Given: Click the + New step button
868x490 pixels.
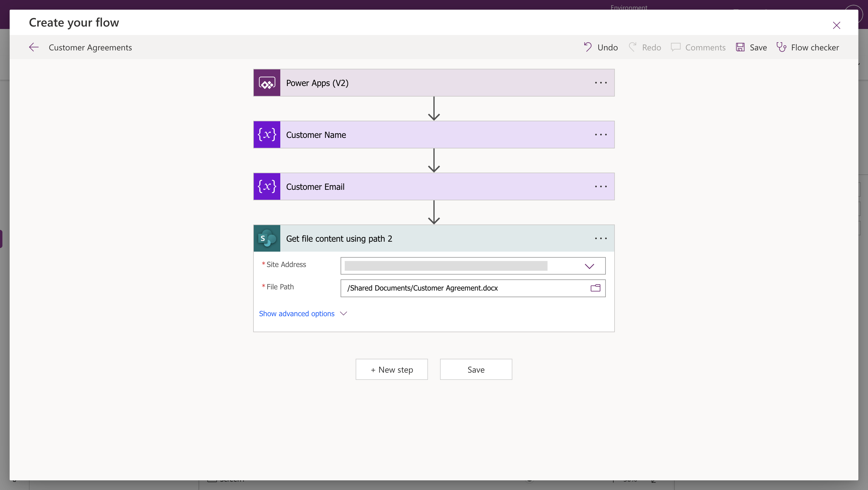Looking at the screenshot, I should (x=392, y=370).
